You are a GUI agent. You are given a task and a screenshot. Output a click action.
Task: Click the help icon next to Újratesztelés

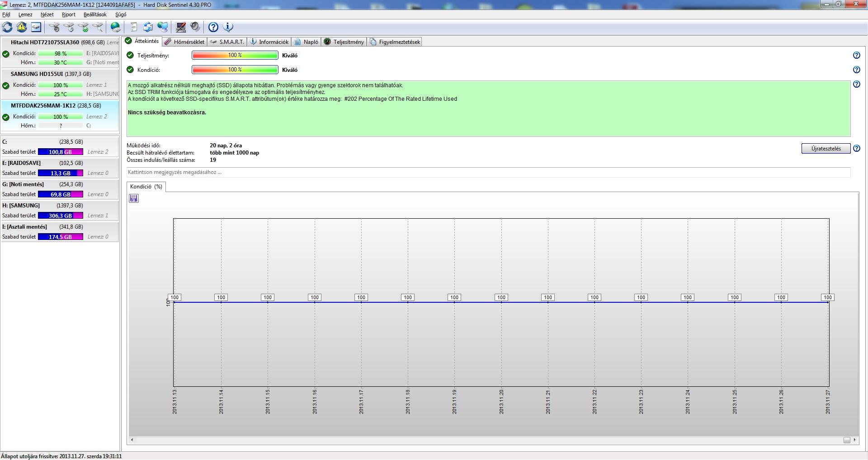(x=856, y=148)
